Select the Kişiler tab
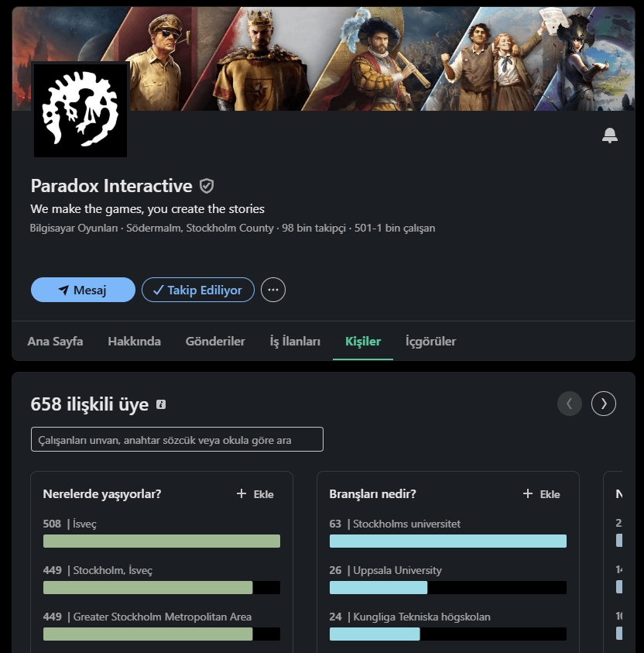Screen dimensions: 644x653 click(x=363, y=341)
